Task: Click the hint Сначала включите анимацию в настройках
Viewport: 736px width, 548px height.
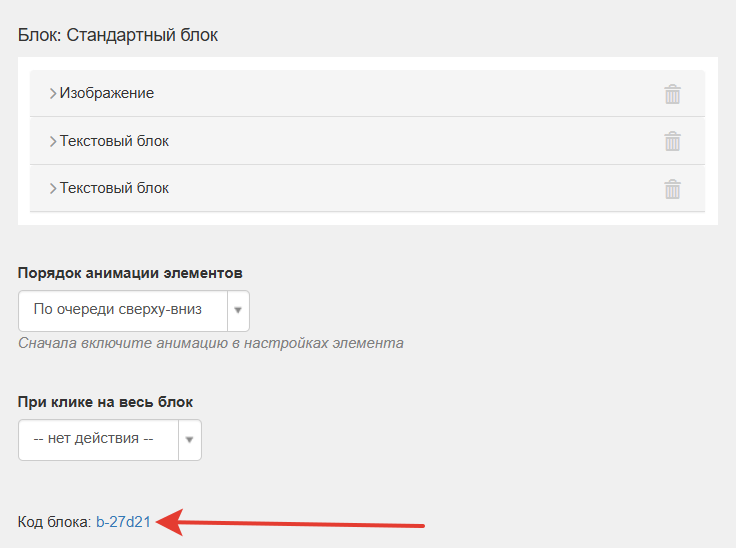Action: click(211, 343)
